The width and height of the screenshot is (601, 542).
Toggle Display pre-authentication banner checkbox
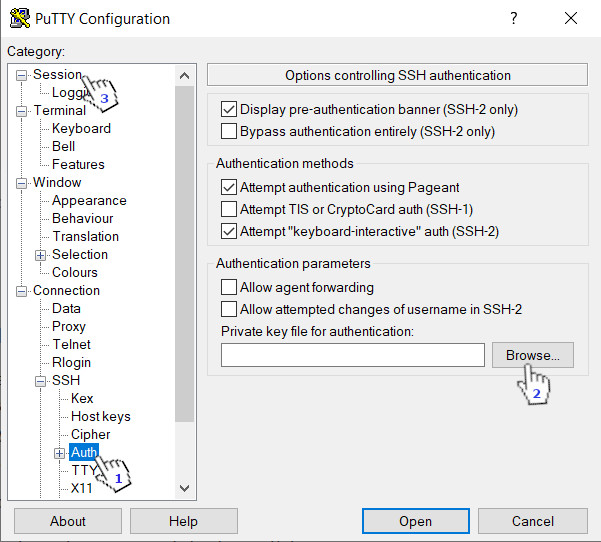229,109
